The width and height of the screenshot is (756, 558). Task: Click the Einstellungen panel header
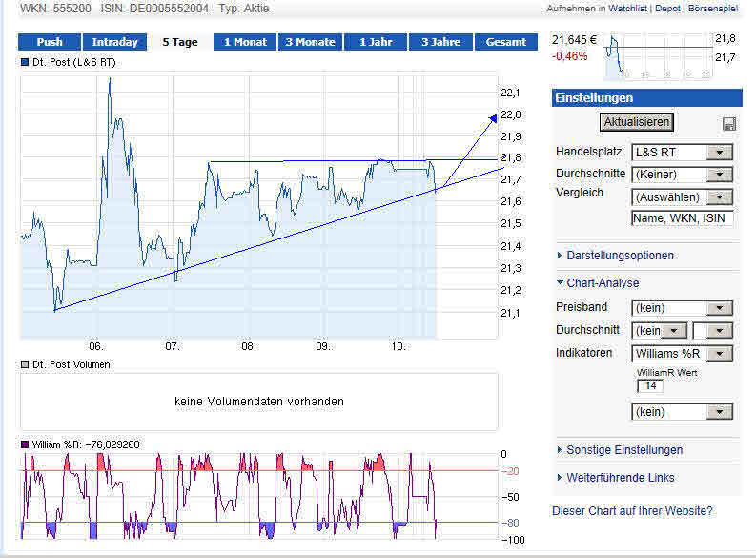(x=646, y=98)
